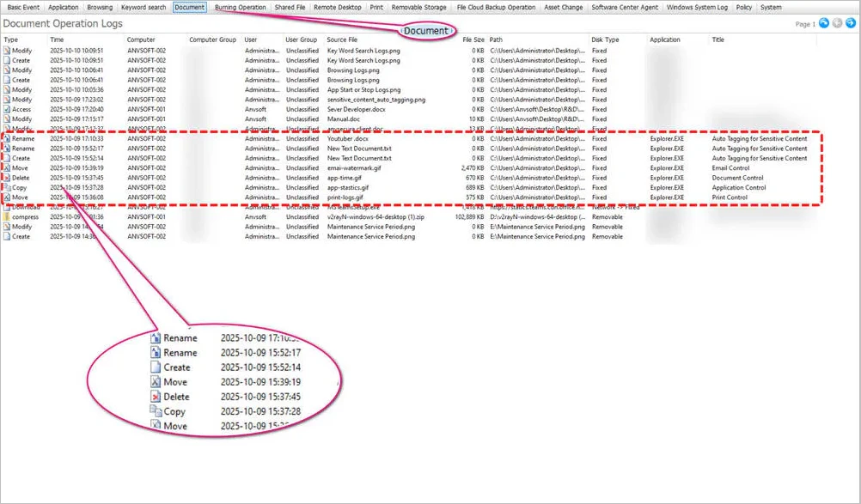Open Software Center Agent tab
Viewport: 861px width, 504px height.
click(x=625, y=7)
